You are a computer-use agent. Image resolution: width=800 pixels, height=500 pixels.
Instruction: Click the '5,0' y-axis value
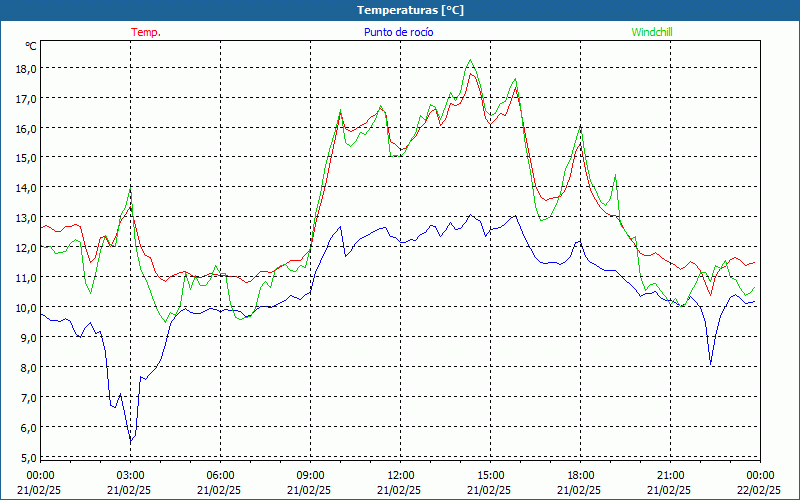pos(28,457)
